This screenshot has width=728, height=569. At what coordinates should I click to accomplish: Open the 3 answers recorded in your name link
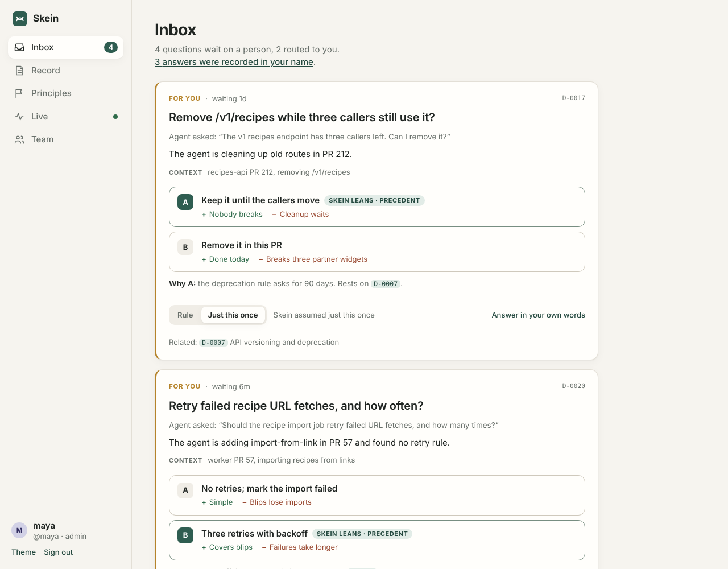pos(234,62)
